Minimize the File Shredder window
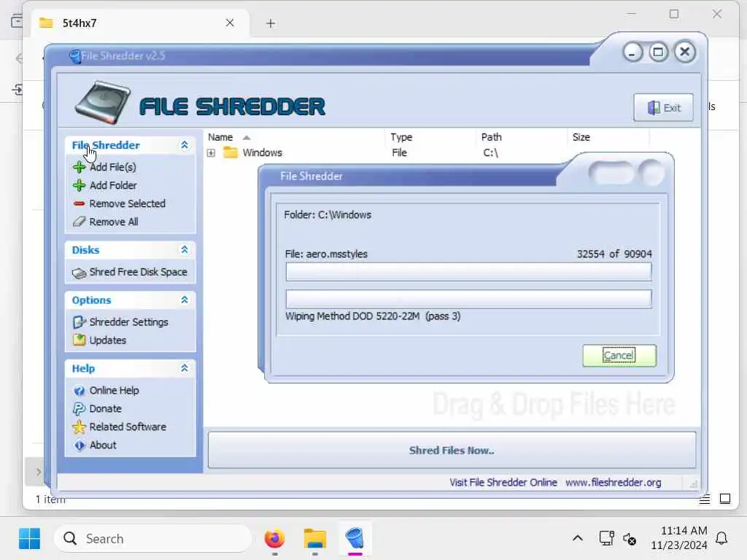The height and width of the screenshot is (560, 747). pos(632,52)
